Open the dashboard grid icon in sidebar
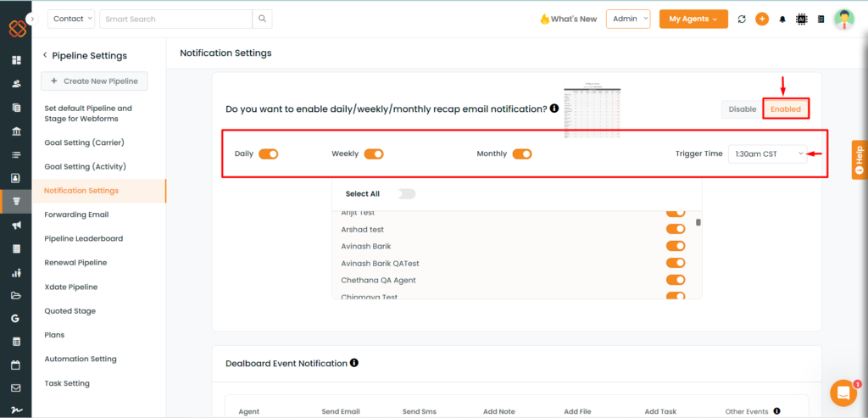868x418 pixels. pyautogui.click(x=16, y=60)
